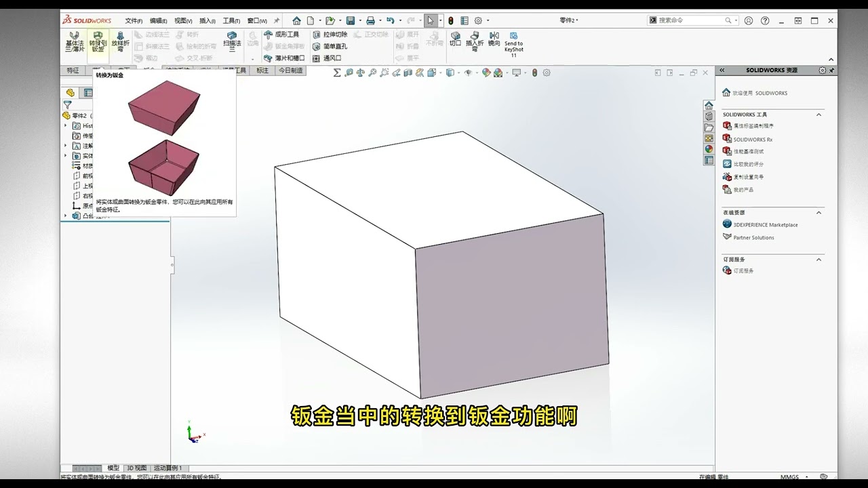
Task: Open the 文件 (File) menu
Action: 134,21
